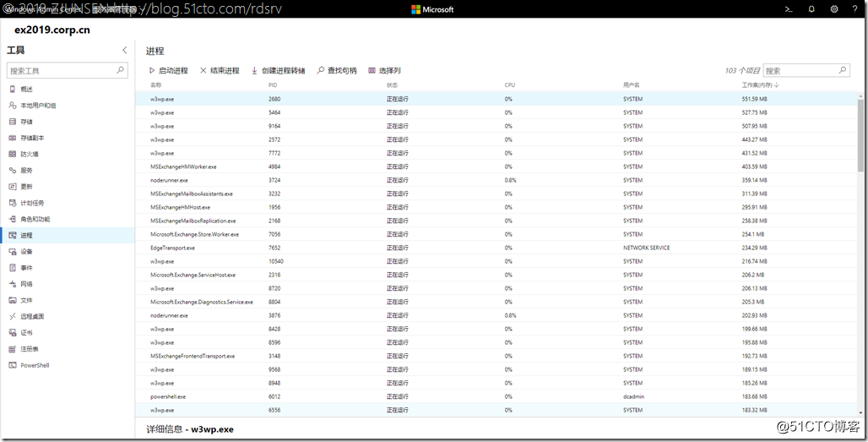Open the 设备 devices tool icon
The height and width of the screenshot is (442, 868).
pyautogui.click(x=12, y=252)
